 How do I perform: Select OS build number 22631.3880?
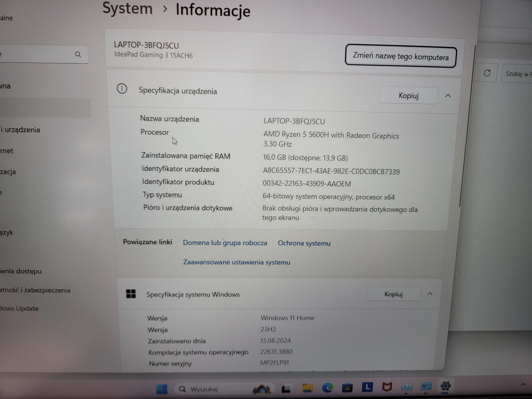[x=276, y=351]
